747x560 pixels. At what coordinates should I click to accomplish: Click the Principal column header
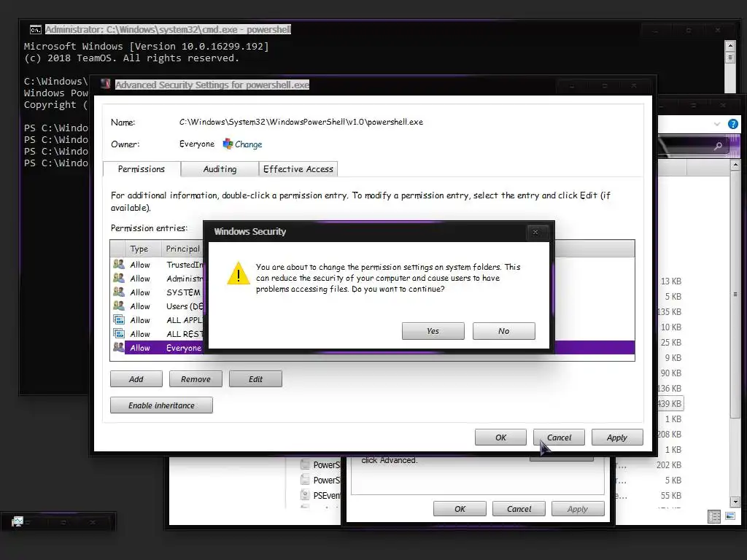[182, 249]
